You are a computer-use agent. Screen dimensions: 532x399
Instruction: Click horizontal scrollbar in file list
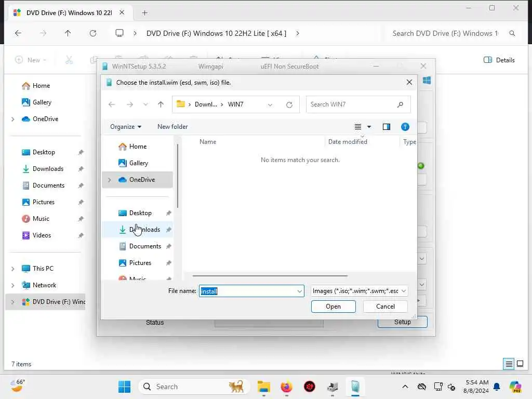point(270,276)
